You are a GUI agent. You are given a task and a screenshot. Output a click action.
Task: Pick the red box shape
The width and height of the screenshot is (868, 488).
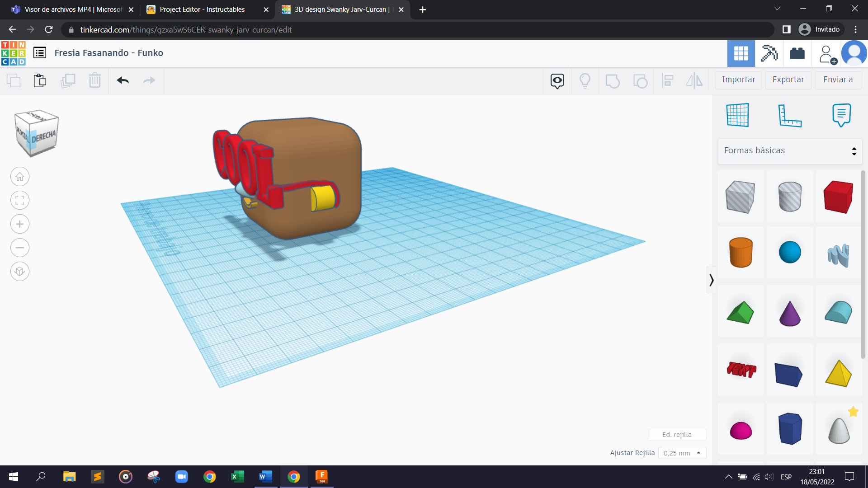point(838,197)
